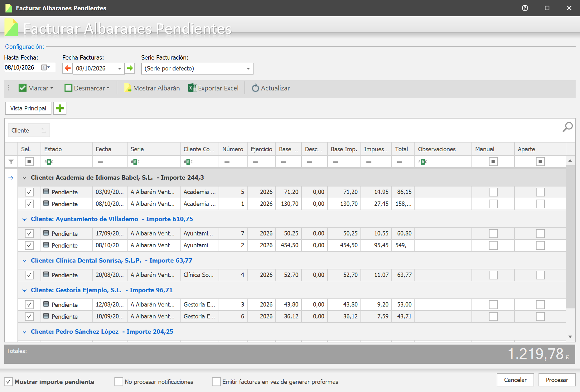Open the calendar picker for Hasta Fecha
This screenshot has width=580, height=392.
click(46, 67)
